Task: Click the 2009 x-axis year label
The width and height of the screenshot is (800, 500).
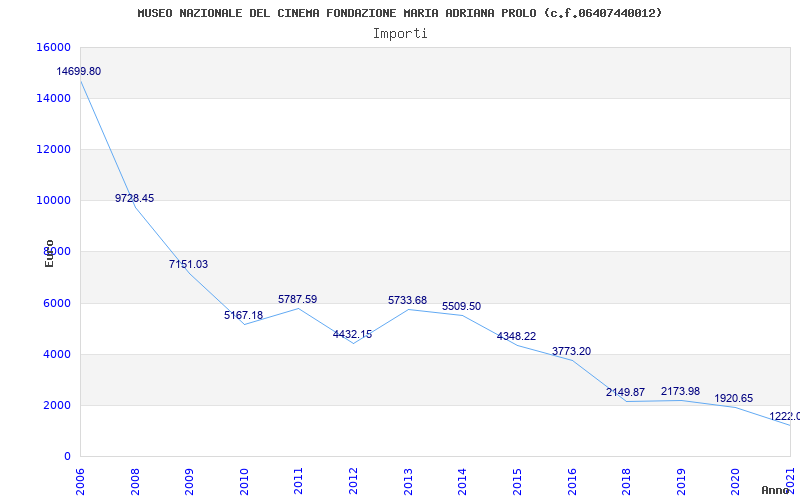Action: click(189, 481)
